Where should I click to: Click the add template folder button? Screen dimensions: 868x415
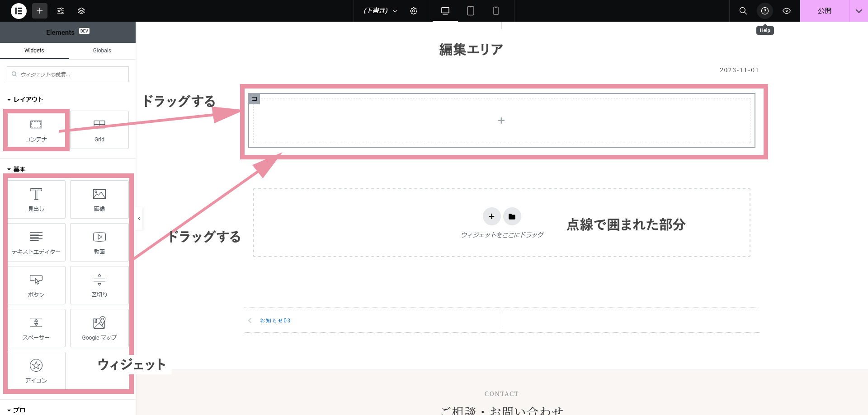(512, 216)
